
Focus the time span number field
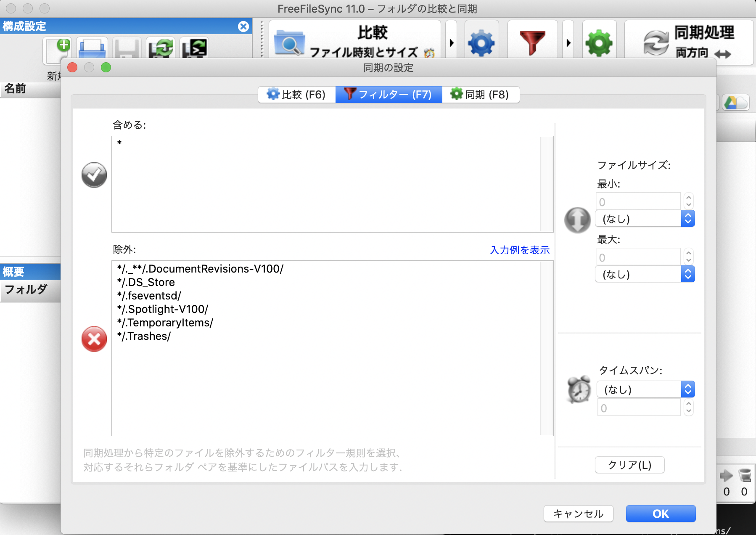pyautogui.click(x=639, y=408)
